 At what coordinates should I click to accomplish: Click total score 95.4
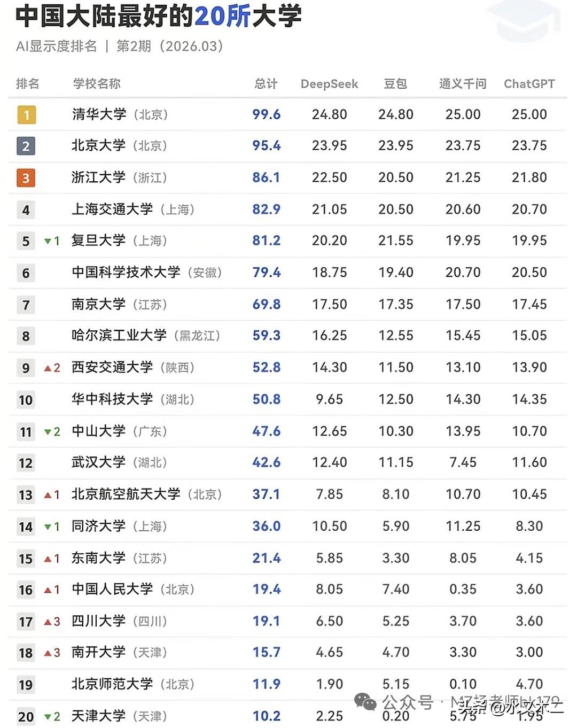point(267,145)
